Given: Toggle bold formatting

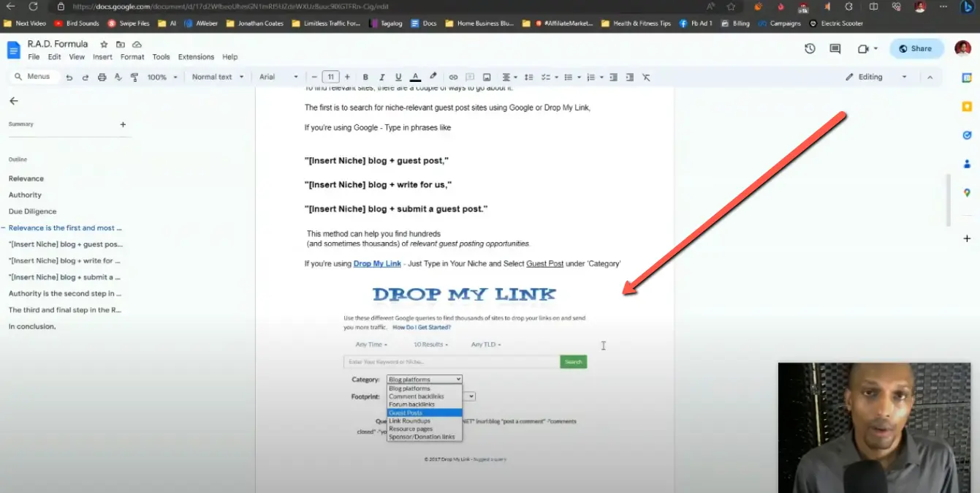Looking at the screenshot, I should click(x=365, y=77).
